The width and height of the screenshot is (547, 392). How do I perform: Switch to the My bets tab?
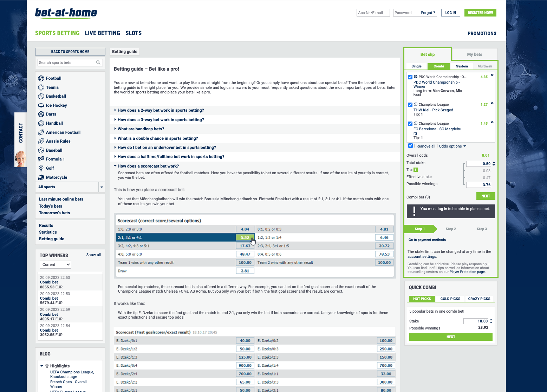coord(474,54)
